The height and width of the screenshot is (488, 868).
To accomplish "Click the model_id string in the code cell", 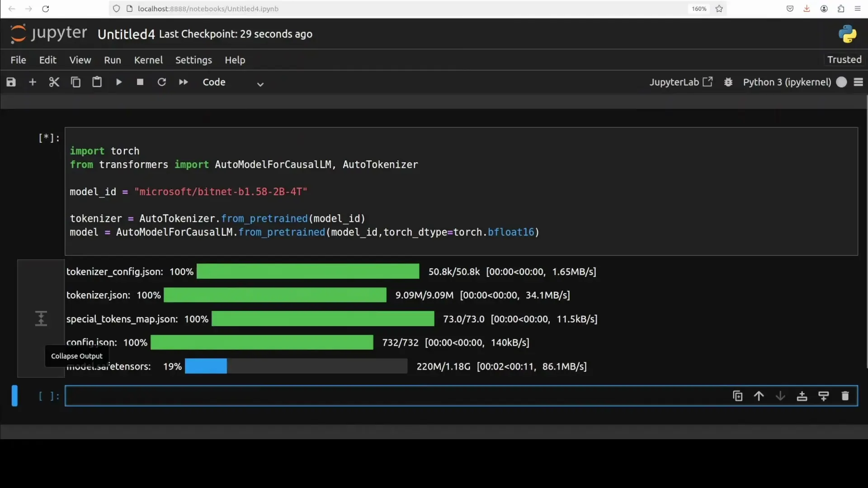I will [x=221, y=192].
